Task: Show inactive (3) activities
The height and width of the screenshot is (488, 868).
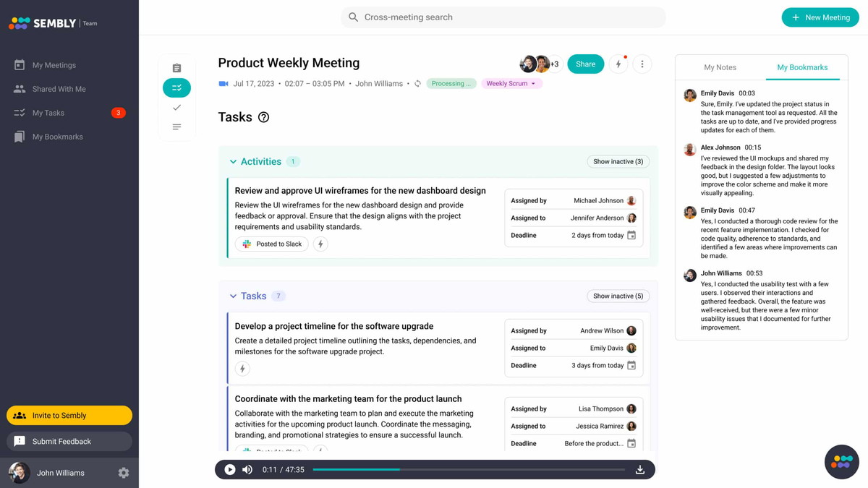Action: pos(618,161)
